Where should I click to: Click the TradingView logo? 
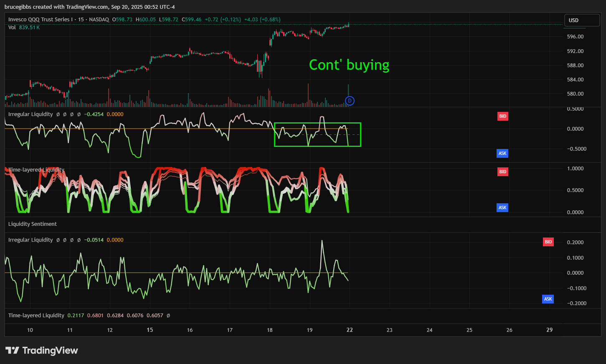[x=42, y=350]
